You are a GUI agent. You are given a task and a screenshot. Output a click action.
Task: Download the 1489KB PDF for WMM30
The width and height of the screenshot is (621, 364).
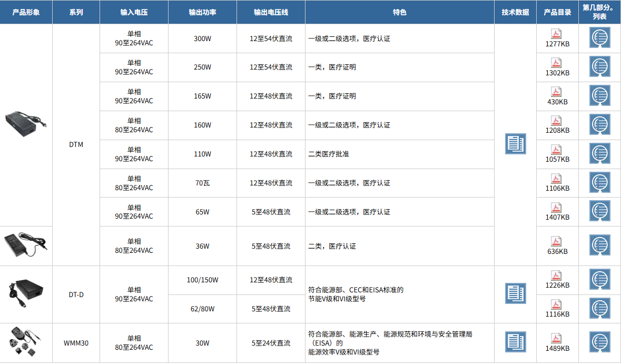(x=556, y=338)
